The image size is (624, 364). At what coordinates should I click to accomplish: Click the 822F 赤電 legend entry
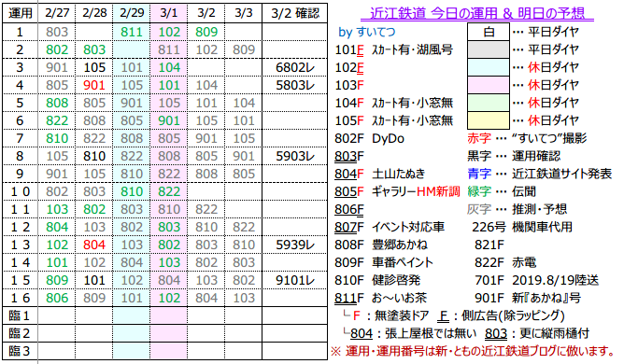[x=505, y=262]
